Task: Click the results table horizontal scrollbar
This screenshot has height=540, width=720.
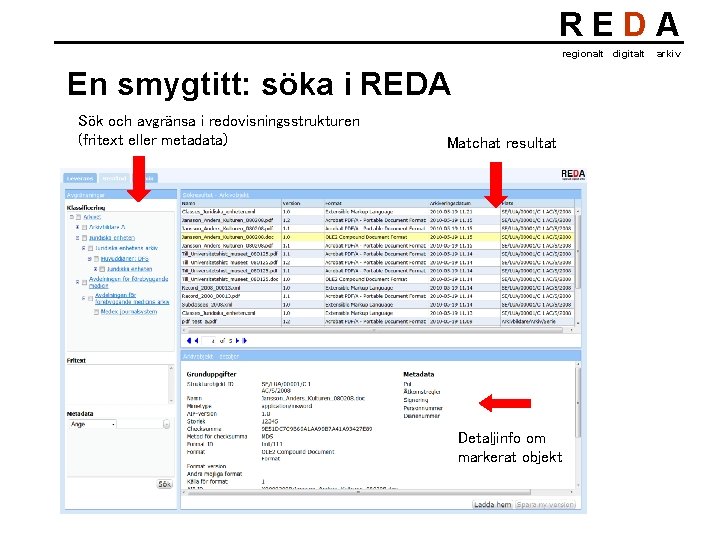Action: pyautogui.click(x=377, y=330)
